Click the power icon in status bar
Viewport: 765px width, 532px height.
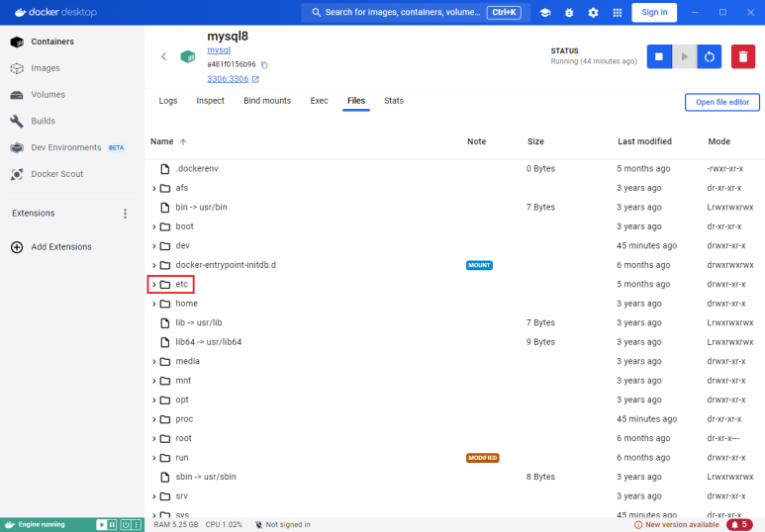(x=126, y=525)
